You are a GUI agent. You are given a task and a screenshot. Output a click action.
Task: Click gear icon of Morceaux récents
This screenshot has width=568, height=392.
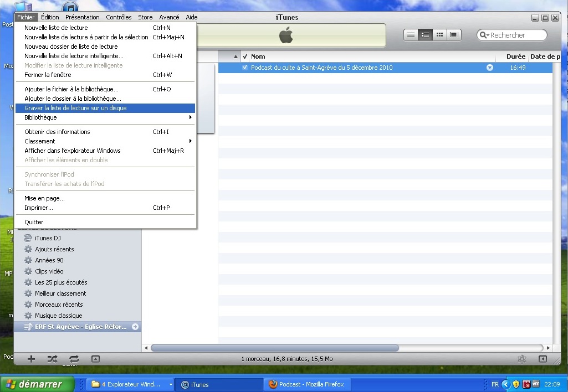click(x=28, y=305)
